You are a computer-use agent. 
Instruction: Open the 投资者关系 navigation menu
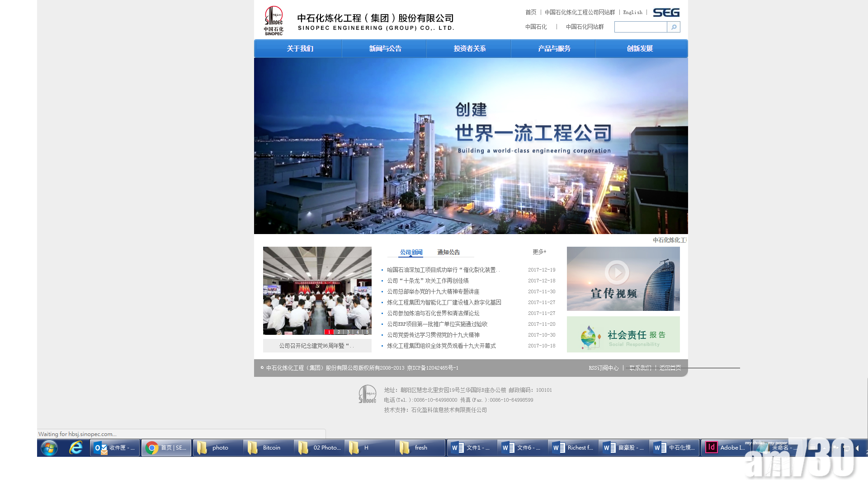pos(470,48)
